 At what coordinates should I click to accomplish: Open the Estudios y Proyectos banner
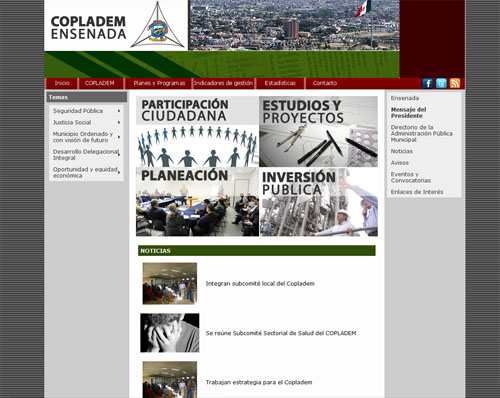(x=319, y=131)
